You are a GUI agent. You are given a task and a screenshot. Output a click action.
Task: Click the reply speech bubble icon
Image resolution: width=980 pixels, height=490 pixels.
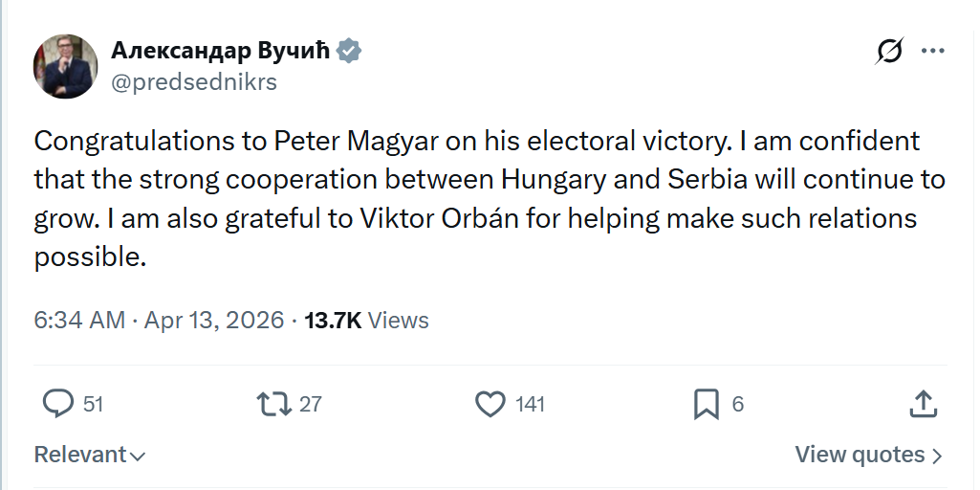coord(58,404)
